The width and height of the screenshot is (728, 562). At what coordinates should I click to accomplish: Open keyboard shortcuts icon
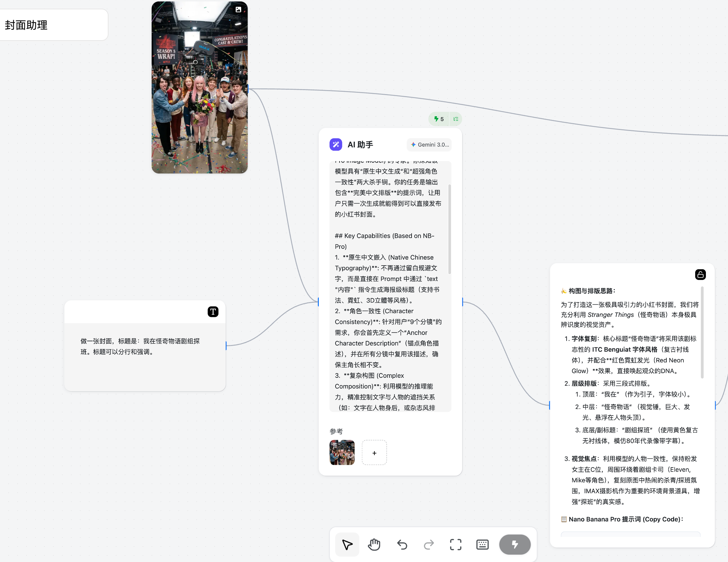pos(482,545)
